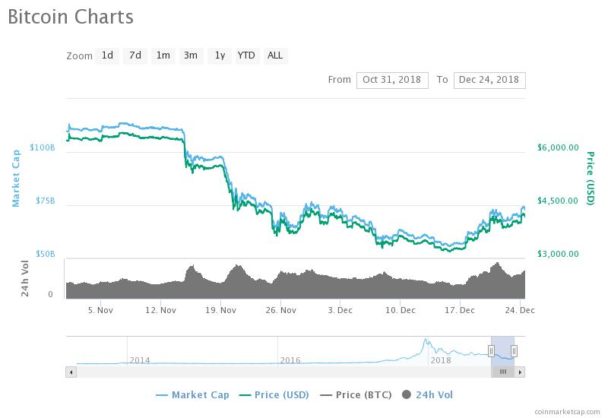
Task: Select the 1m zoom range
Action: click(163, 55)
